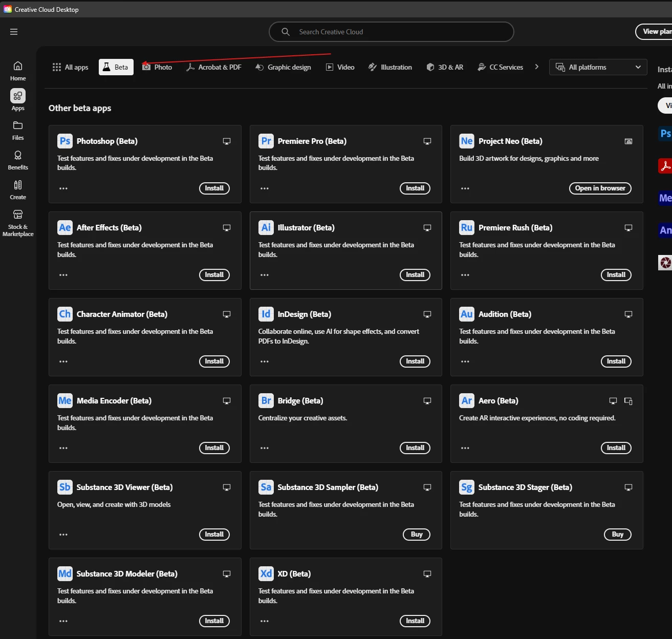Switch to the Illustration tab
This screenshot has width=672, height=639.
[390, 67]
